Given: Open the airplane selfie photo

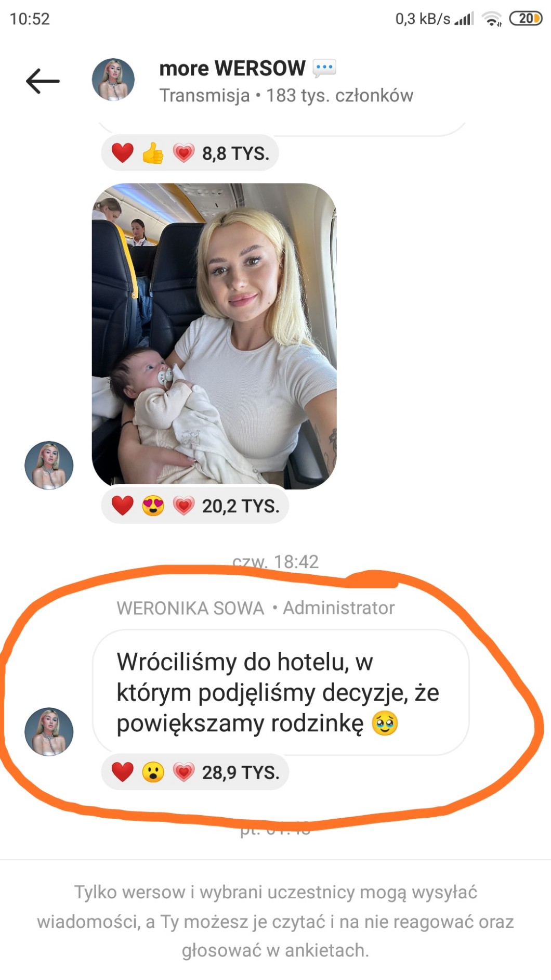Looking at the screenshot, I should (x=214, y=336).
